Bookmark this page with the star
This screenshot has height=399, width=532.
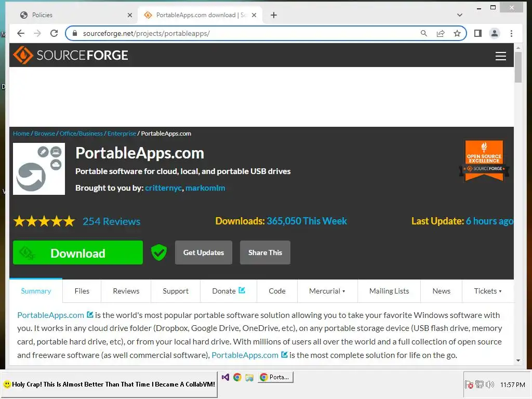pos(457,33)
